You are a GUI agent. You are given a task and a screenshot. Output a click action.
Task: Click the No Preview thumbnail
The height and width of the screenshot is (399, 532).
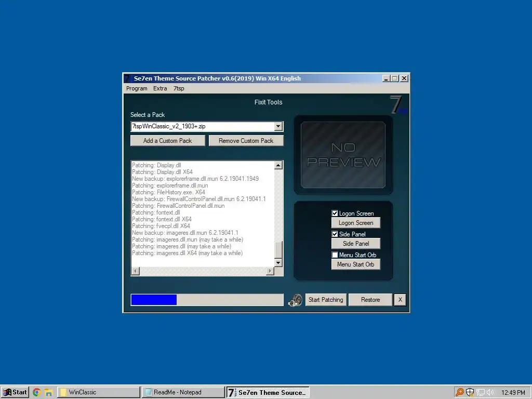click(x=343, y=155)
